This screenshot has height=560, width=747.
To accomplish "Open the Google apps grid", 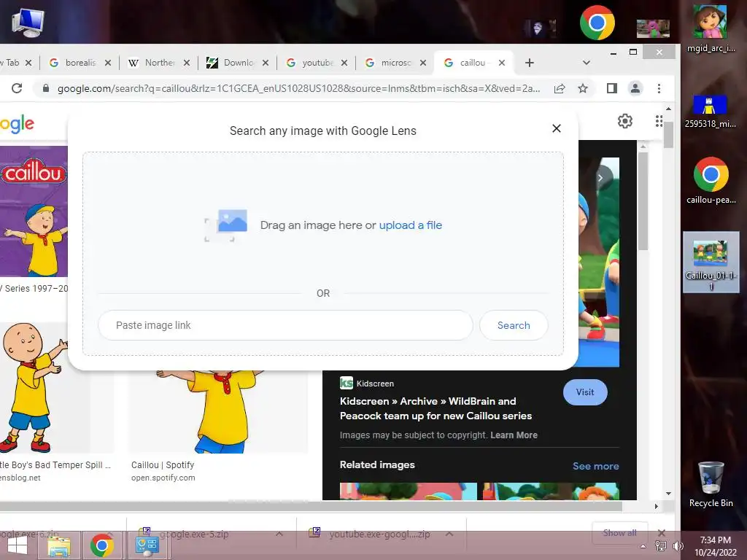I will [x=659, y=121].
